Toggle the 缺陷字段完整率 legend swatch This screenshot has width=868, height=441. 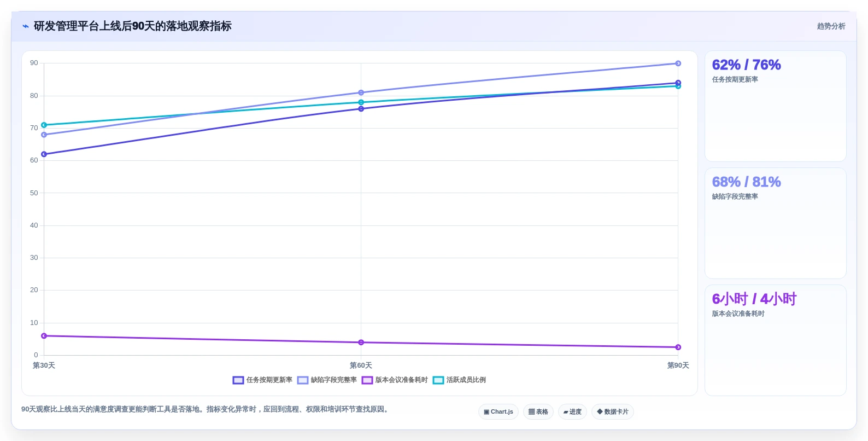click(303, 380)
